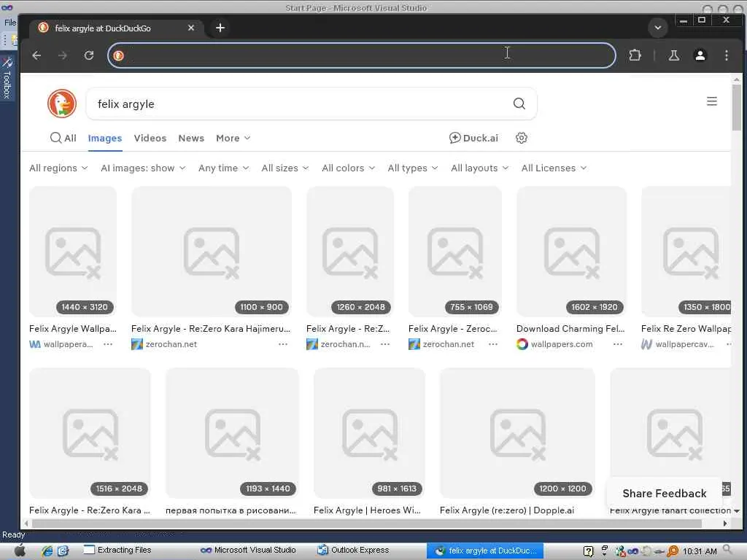Screen dimensions: 747x560
Task: Click the DuckDuckGo duck logo
Action: click(62, 104)
